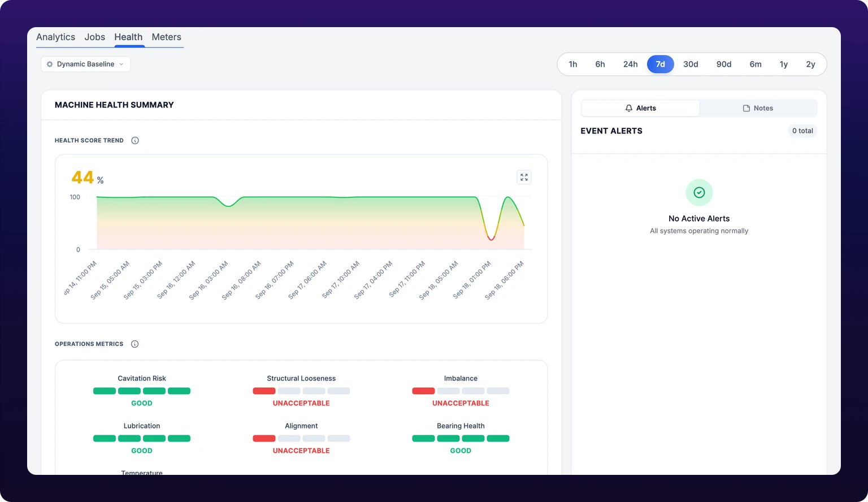Click the 0 total alerts badge
Screen dimensions: 868x502
(802, 131)
